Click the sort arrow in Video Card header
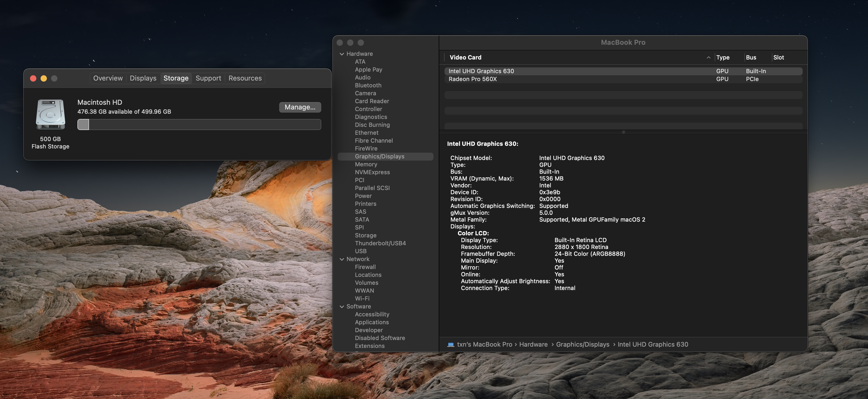 [x=708, y=58]
